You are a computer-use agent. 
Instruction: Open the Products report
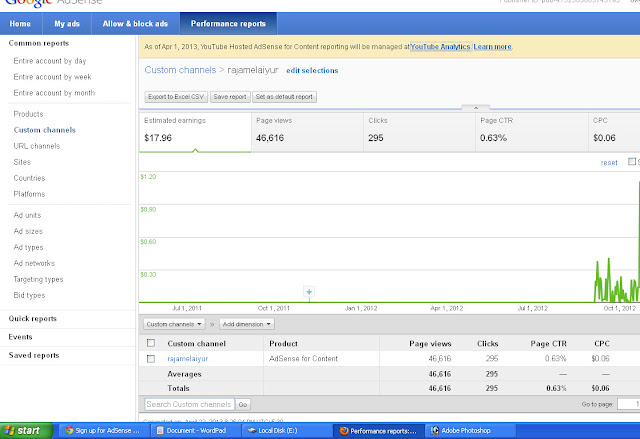tap(28, 114)
